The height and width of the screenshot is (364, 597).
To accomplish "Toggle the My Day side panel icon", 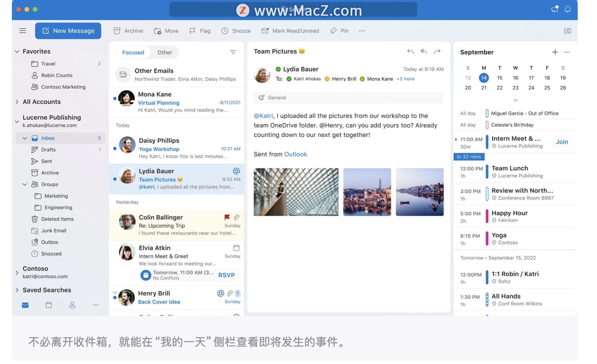I will tap(568, 31).
